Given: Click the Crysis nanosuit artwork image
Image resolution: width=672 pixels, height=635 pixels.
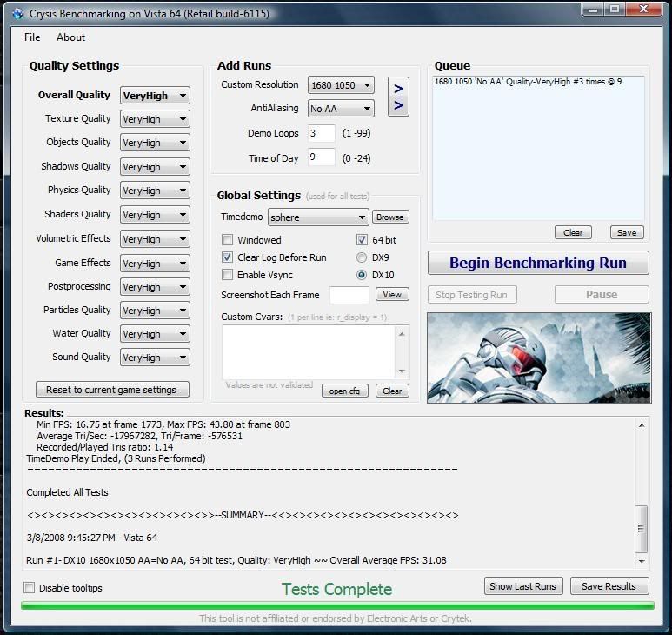Looking at the screenshot, I should click(x=539, y=358).
